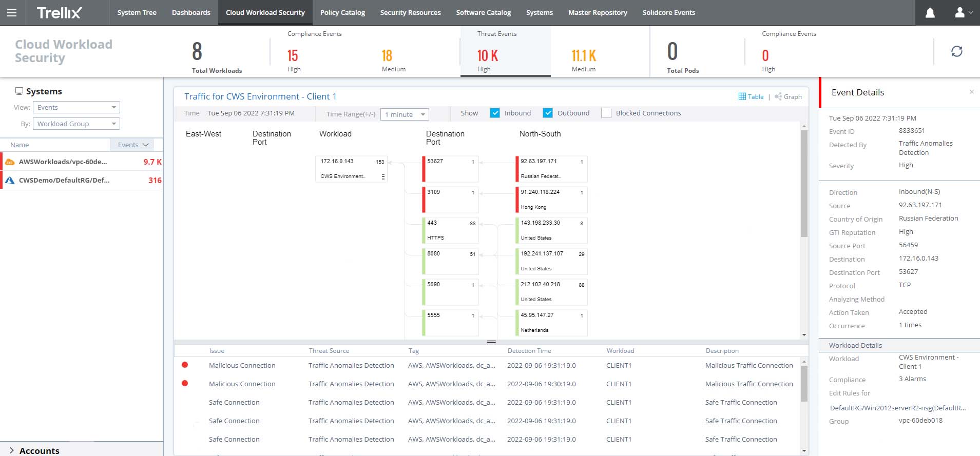Sort by Name column header

[20, 145]
